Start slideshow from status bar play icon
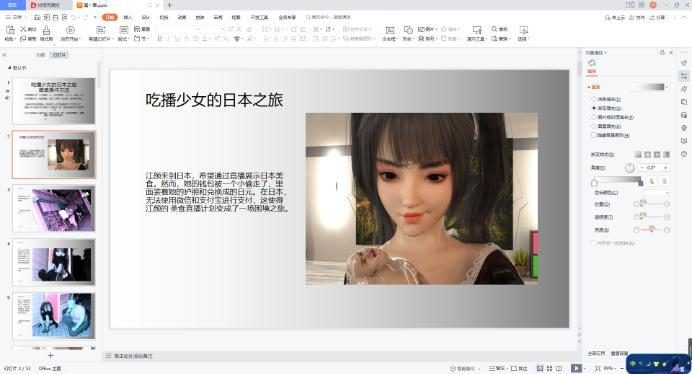This screenshot has height=374, width=692. (576, 368)
